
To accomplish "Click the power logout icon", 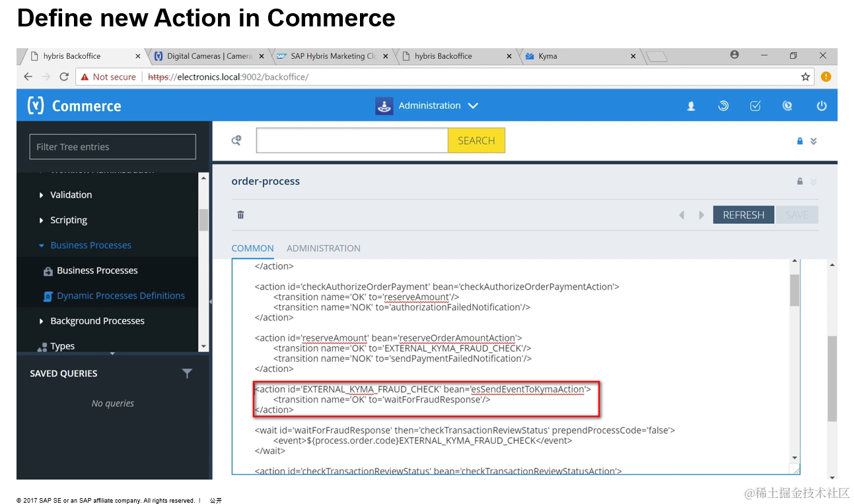I will pos(822,106).
